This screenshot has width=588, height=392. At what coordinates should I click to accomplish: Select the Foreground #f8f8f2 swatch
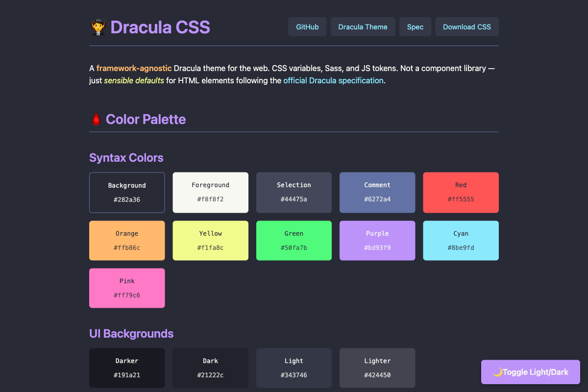coord(210,193)
